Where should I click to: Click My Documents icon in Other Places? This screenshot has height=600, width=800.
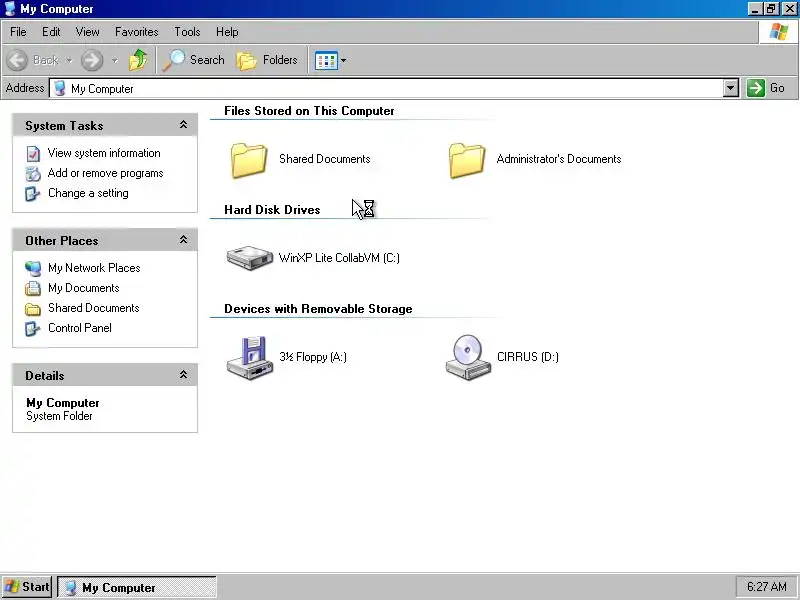click(33, 288)
